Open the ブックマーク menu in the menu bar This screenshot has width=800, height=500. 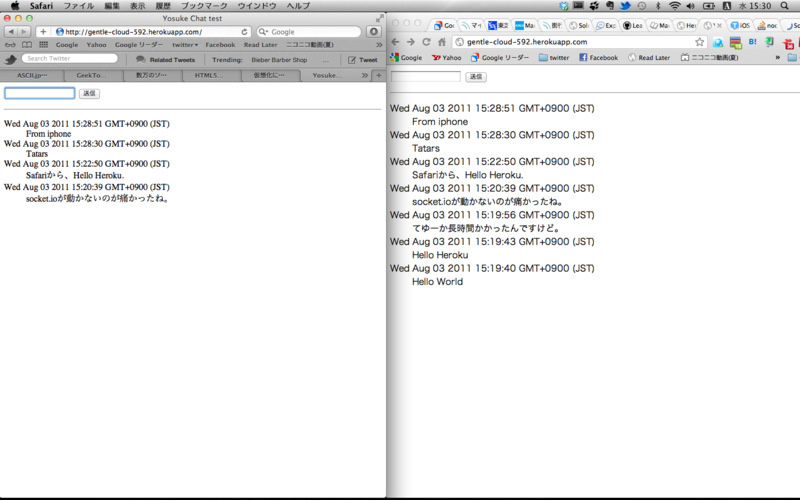coord(204,6)
